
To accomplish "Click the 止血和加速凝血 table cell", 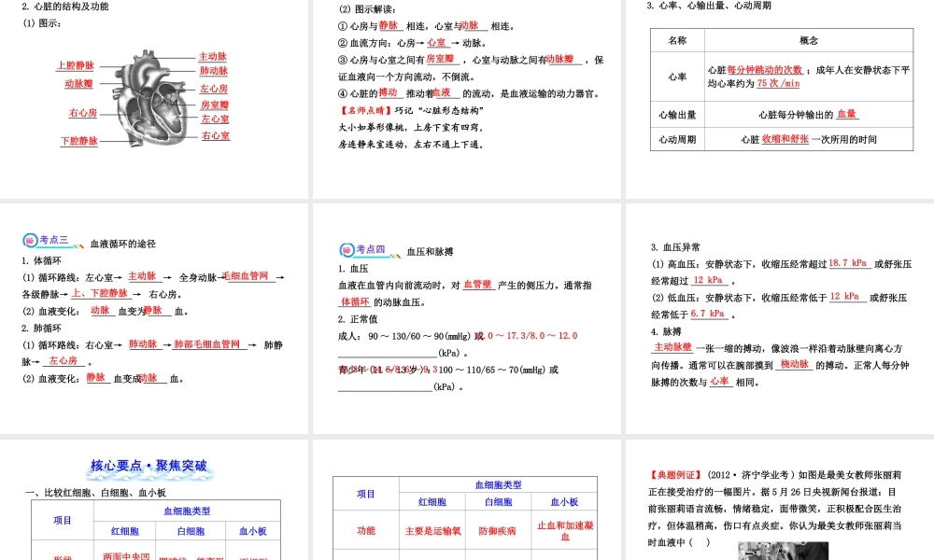I will 565,530.
